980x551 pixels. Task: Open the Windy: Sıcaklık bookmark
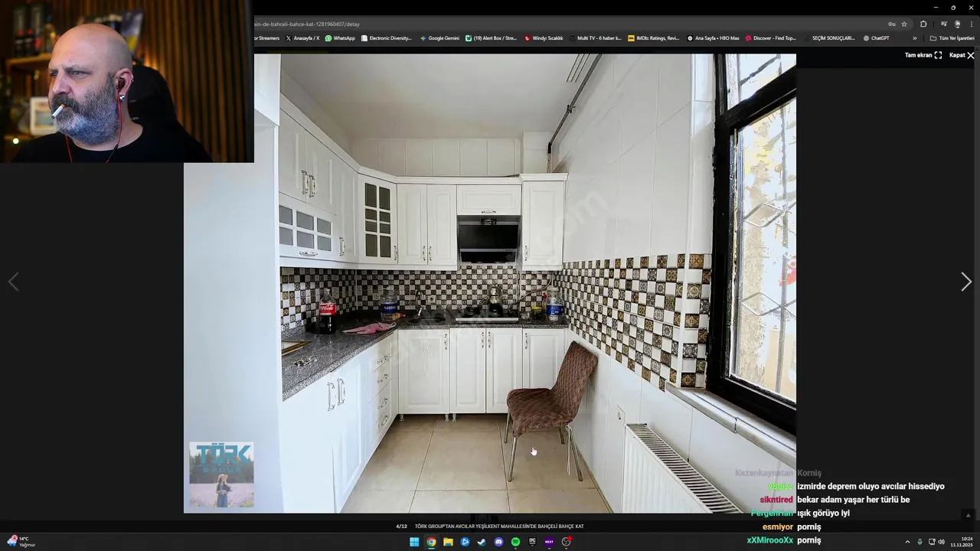coord(544,37)
